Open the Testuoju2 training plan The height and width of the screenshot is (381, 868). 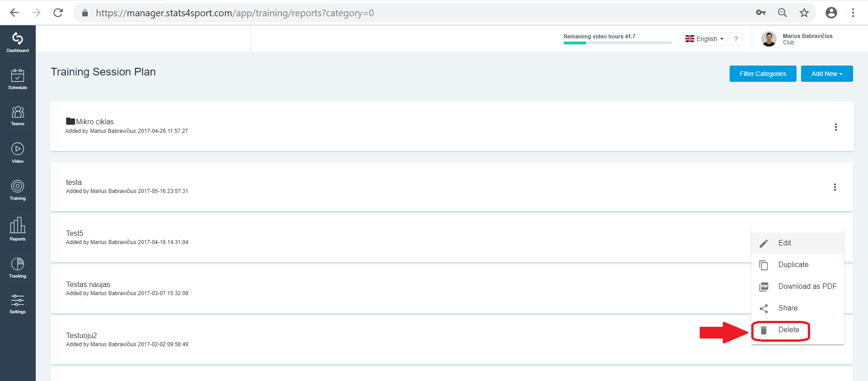point(81,335)
